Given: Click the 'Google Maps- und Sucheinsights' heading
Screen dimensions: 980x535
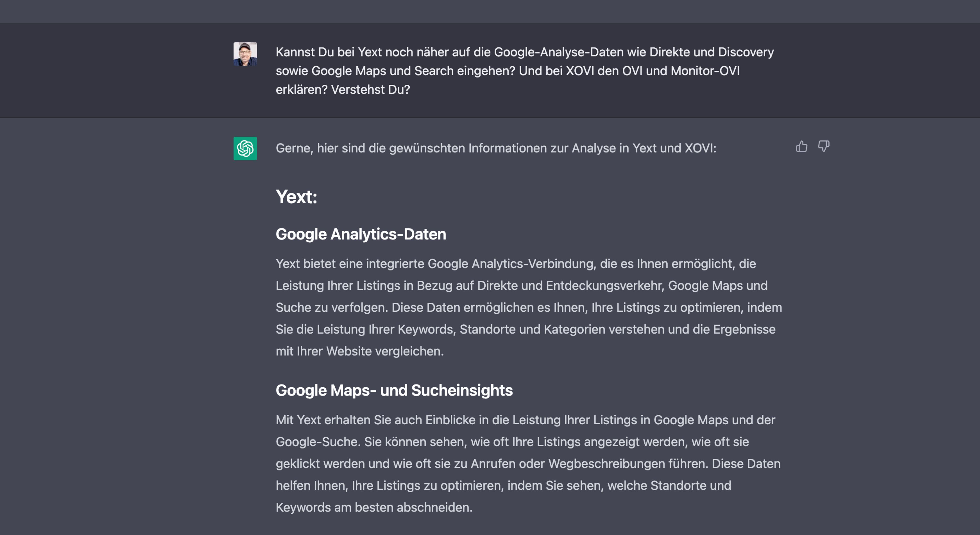Looking at the screenshot, I should tap(394, 390).
